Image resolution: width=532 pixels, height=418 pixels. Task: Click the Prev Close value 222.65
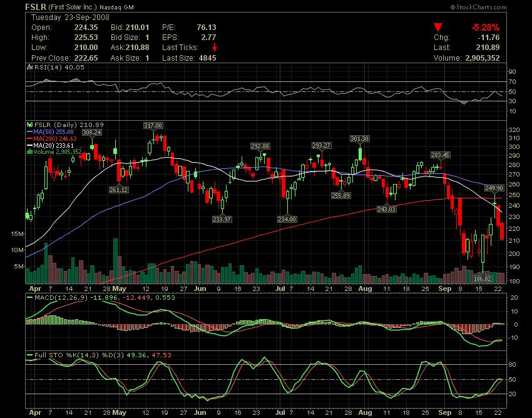tap(86, 58)
